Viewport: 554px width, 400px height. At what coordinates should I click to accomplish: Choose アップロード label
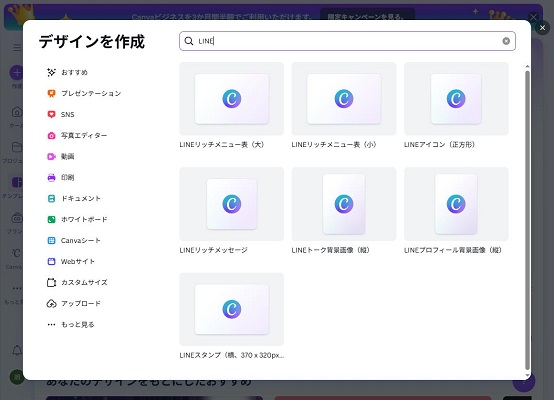point(81,304)
